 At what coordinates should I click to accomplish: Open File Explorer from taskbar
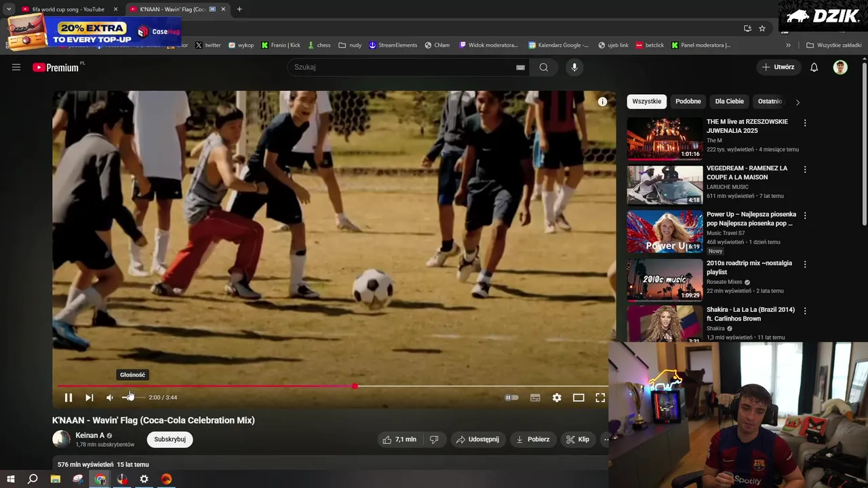click(x=56, y=479)
